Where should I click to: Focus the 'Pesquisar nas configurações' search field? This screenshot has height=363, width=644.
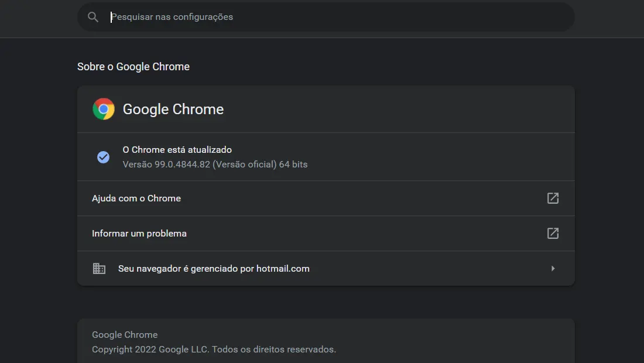326,17
